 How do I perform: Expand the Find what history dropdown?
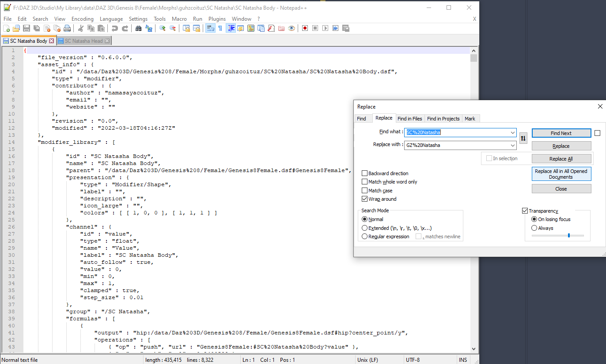coord(512,132)
